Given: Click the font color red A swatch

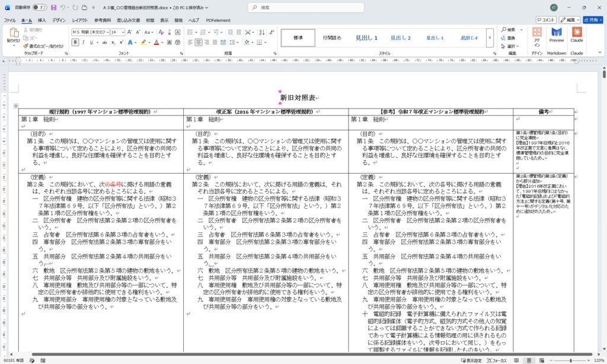Looking at the screenshot, I should 156,43.
